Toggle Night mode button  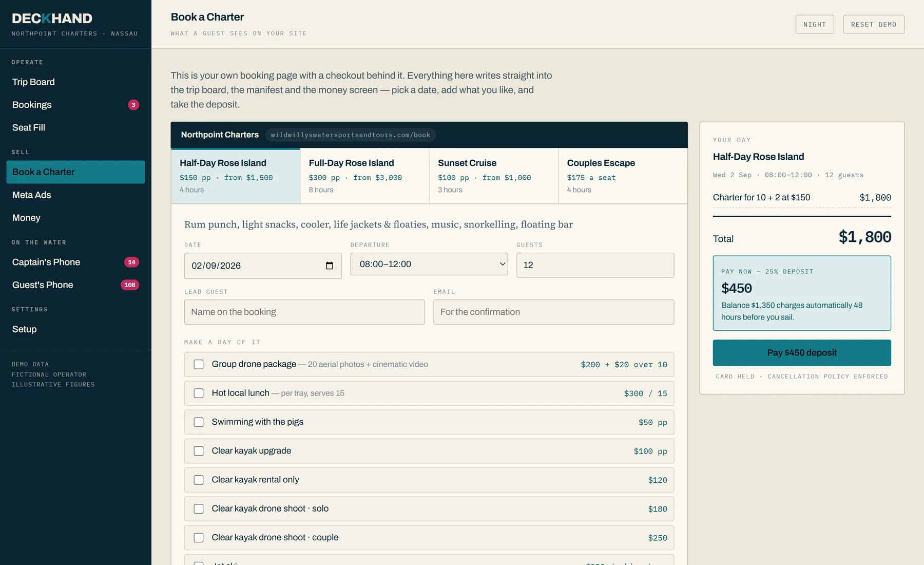pos(815,24)
